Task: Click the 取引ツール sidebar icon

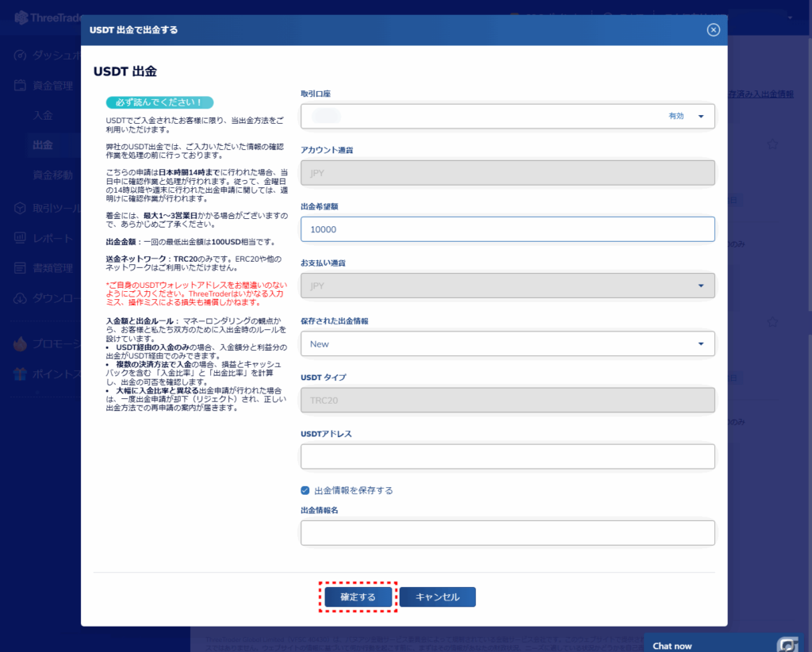Action: click(21, 209)
